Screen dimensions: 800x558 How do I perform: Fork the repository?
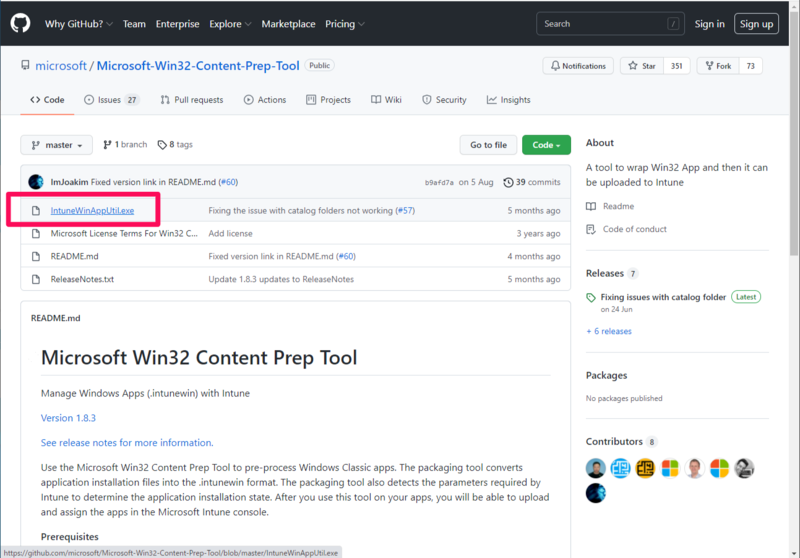point(718,66)
